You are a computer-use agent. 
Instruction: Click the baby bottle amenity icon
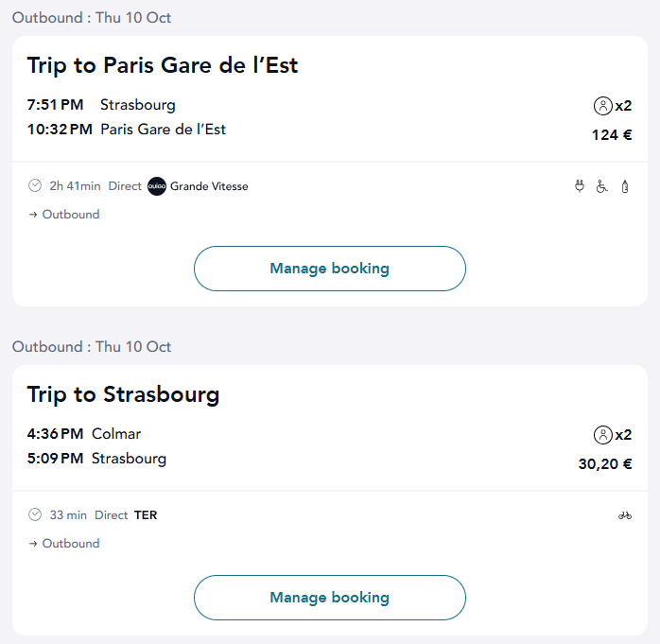pos(624,187)
